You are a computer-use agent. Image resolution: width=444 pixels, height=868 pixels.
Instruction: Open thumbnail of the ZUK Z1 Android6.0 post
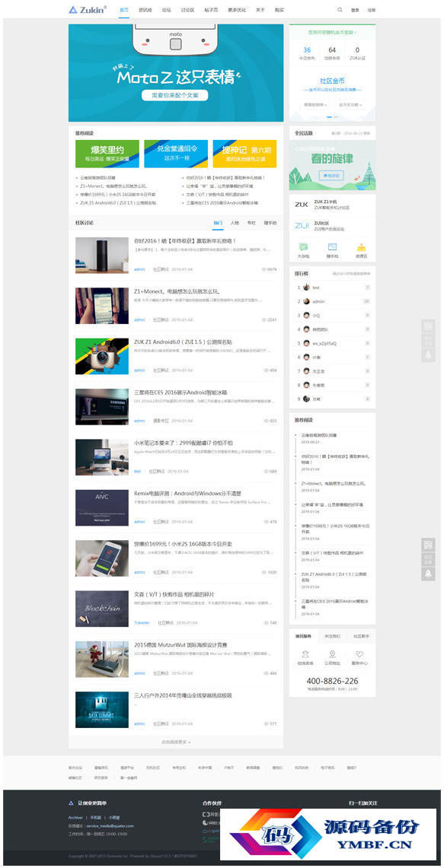(102, 357)
